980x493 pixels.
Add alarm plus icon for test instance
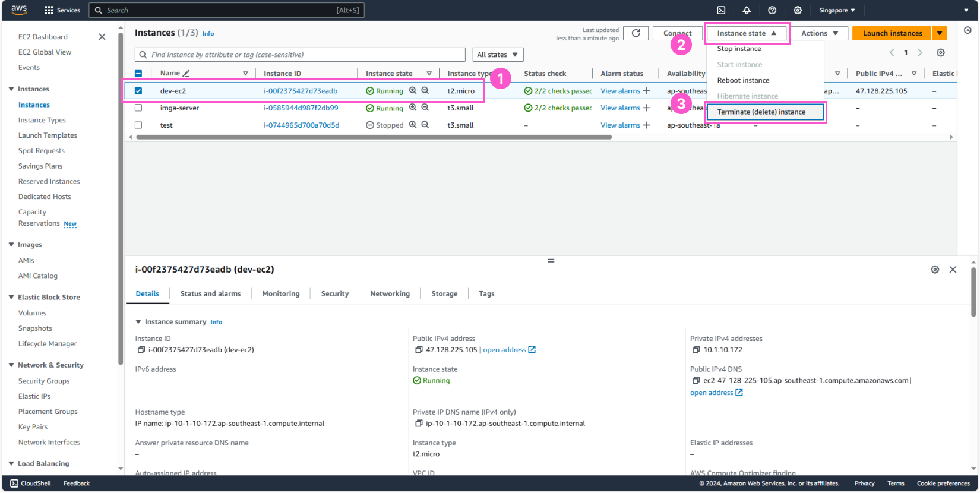click(x=646, y=125)
